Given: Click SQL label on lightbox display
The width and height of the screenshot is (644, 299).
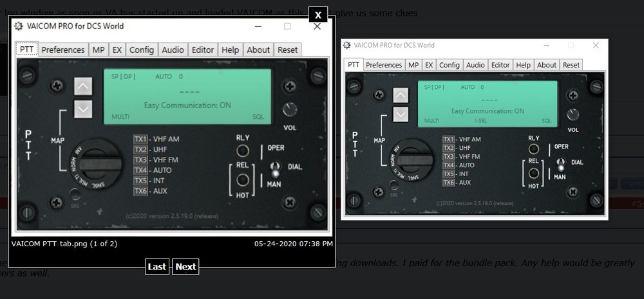Looking at the screenshot, I should click(x=258, y=117).
